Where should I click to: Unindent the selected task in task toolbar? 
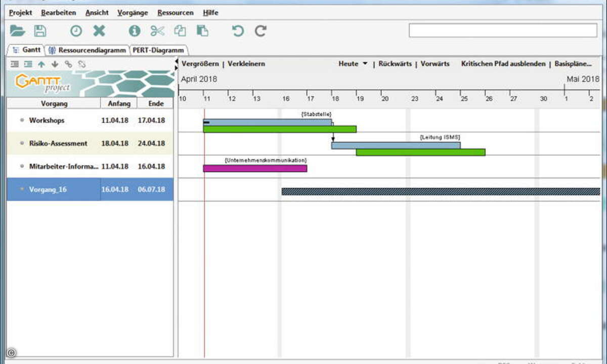(15, 64)
